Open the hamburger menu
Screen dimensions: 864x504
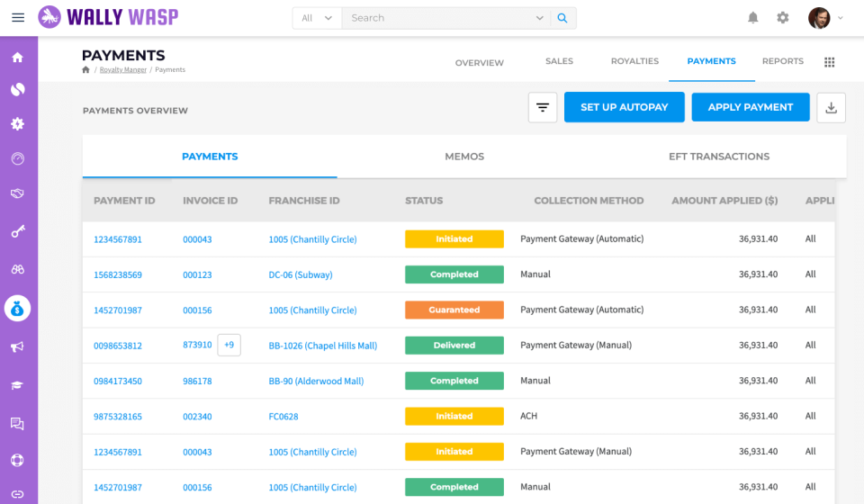tap(18, 18)
